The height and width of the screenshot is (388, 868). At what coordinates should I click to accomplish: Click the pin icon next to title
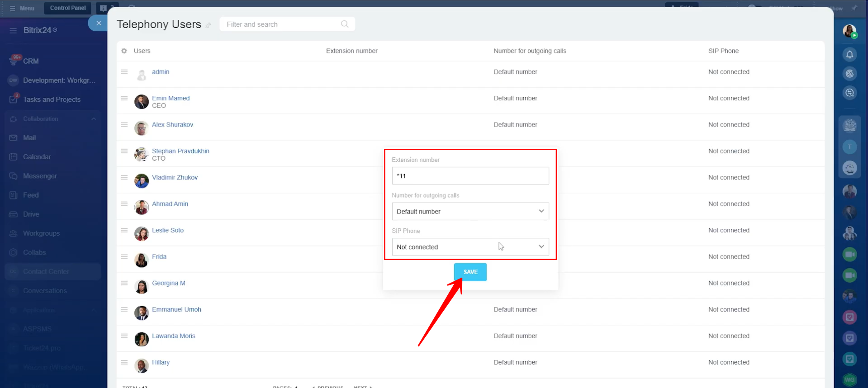pyautogui.click(x=208, y=25)
